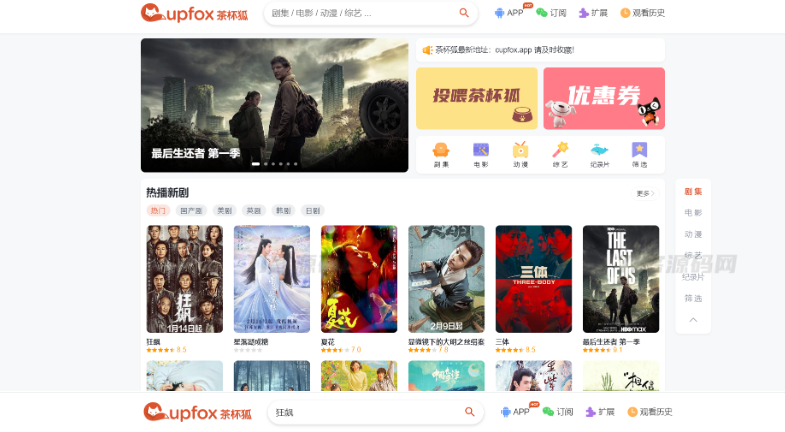Select the last carousel indicator dot
The image size is (785, 432).
[295, 164]
